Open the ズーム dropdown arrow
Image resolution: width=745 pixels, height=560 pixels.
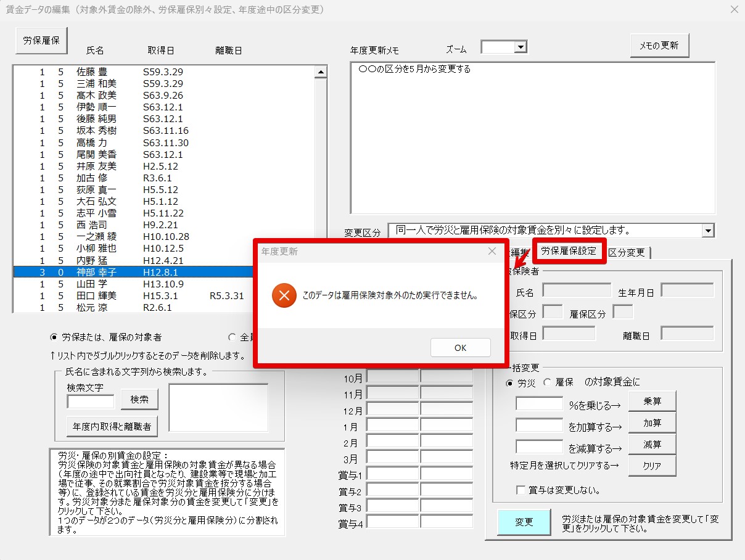(x=521, y=47)
